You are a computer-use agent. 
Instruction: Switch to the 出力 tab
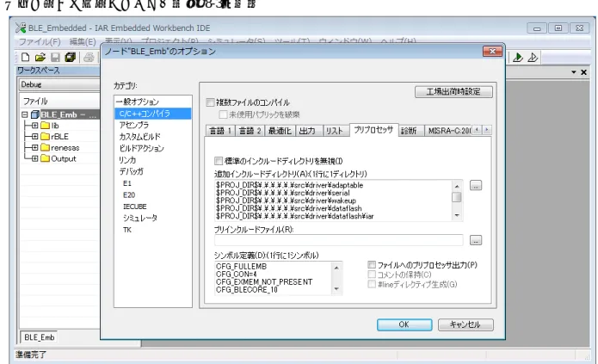307,131
